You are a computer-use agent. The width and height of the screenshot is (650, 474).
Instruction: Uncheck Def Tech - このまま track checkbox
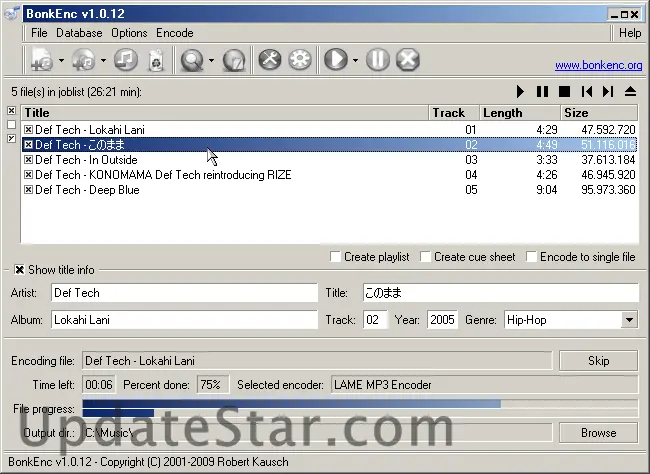(28, 145)
